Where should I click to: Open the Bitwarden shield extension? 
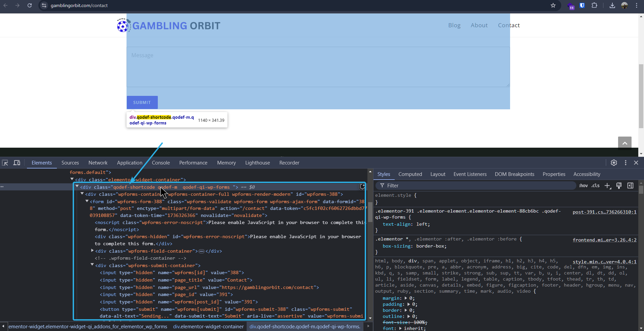(582, 5)
